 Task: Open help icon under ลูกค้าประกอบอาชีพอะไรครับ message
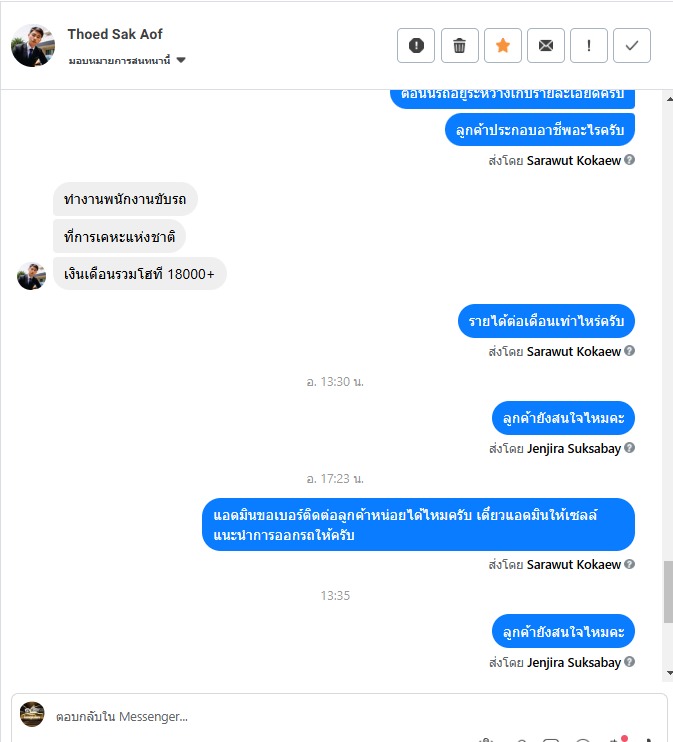pyautogui.click(x=629, y=160)
